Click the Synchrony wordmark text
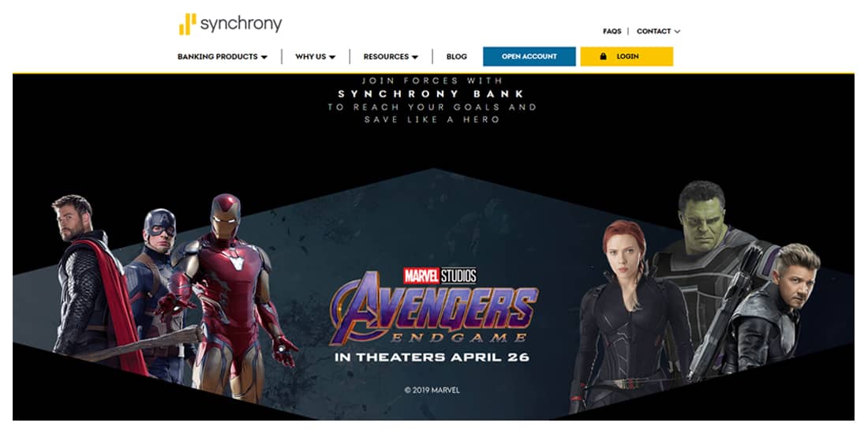This screenshot has height=434, width=868. point(241,24)
